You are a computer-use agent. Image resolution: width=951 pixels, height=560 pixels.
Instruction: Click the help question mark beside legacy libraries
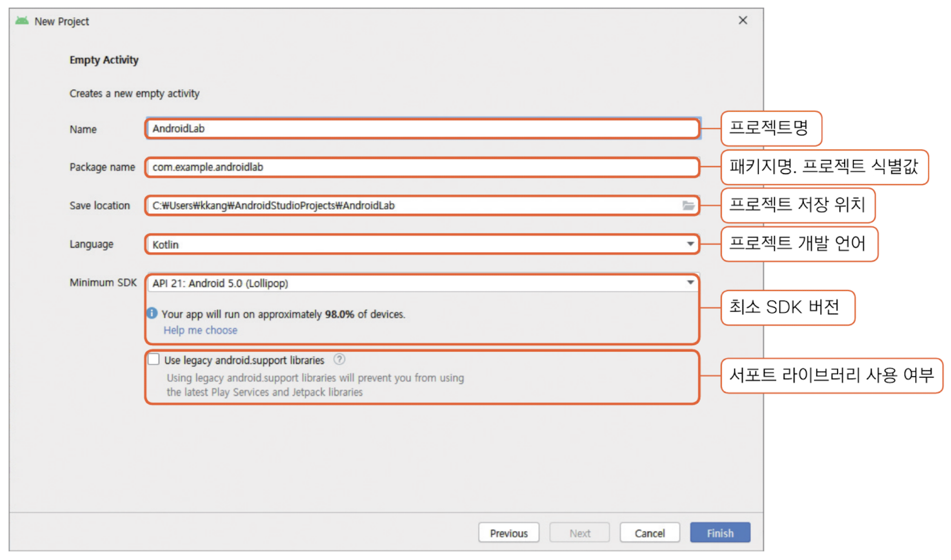point(339,359)
